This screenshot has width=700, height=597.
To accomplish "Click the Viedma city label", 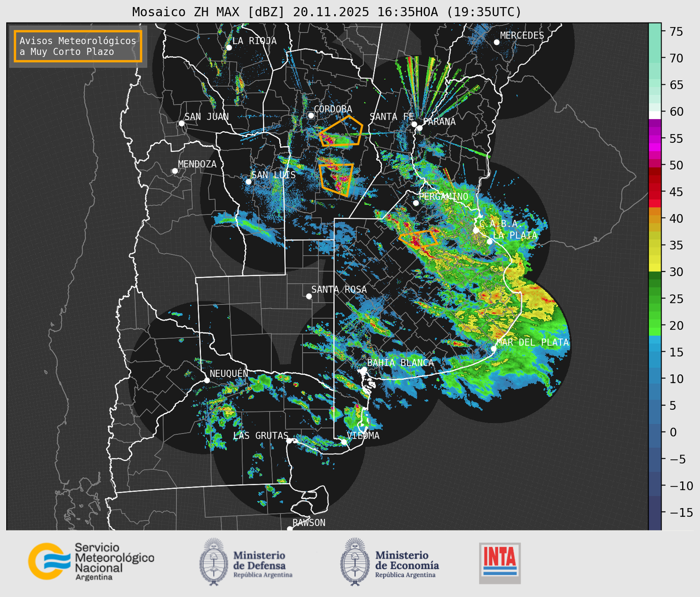I will (363, 436).
